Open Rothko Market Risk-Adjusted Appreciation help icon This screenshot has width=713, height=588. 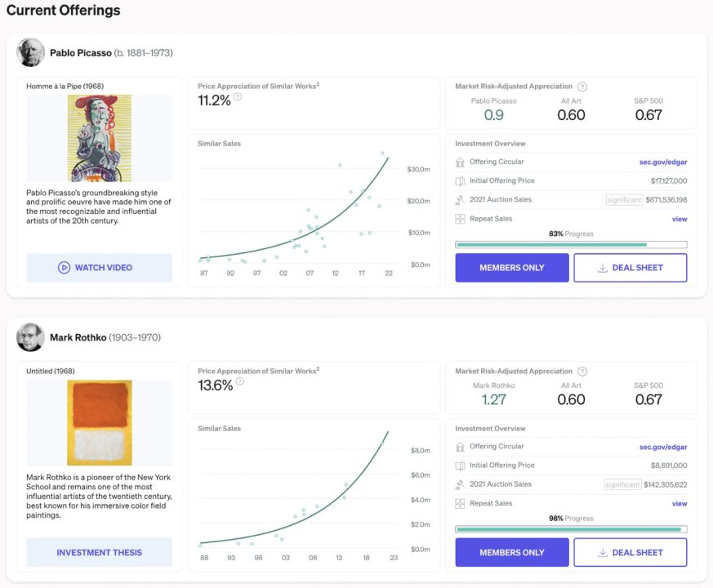(582, 372)
